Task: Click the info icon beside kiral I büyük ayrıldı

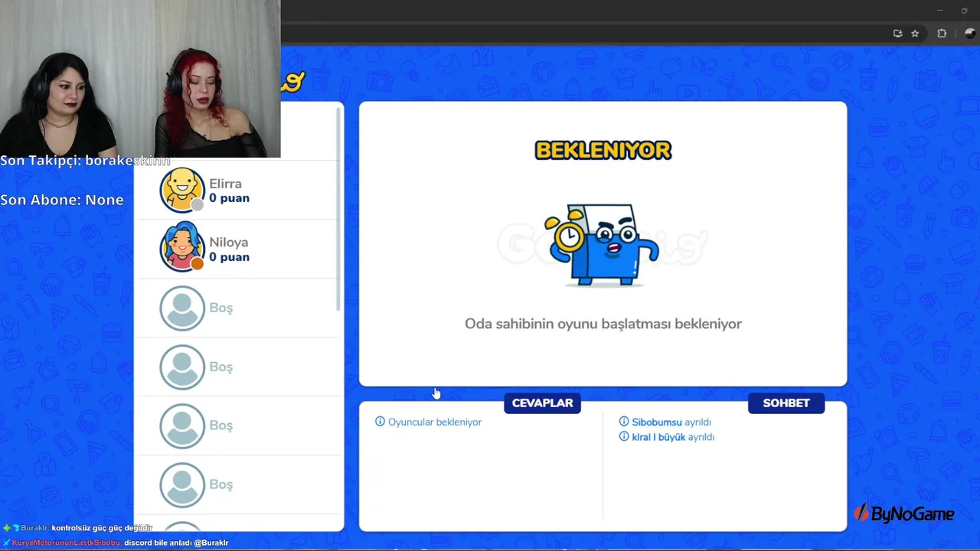Action: [624, 437]
